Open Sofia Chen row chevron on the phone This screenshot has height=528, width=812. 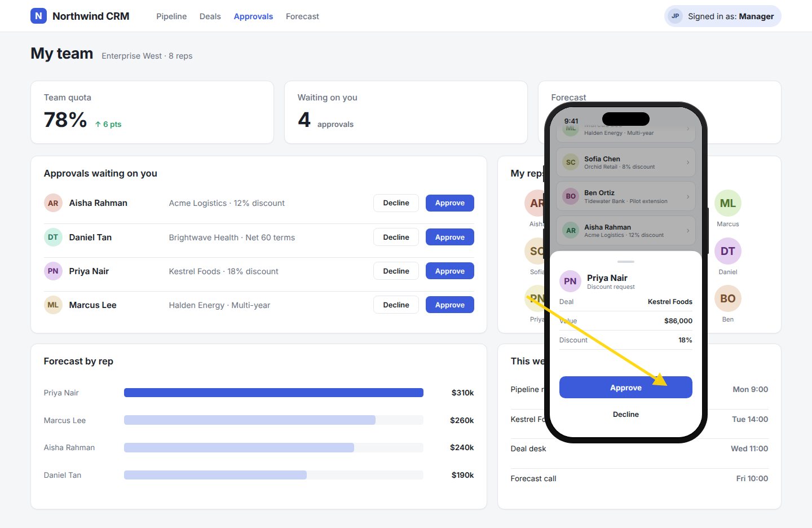point(688,162)
